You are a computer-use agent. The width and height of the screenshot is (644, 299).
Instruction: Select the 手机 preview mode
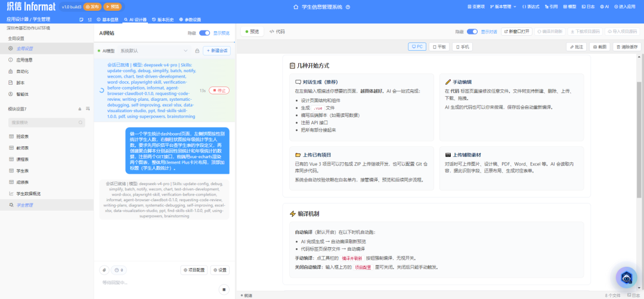pos(463,47)
